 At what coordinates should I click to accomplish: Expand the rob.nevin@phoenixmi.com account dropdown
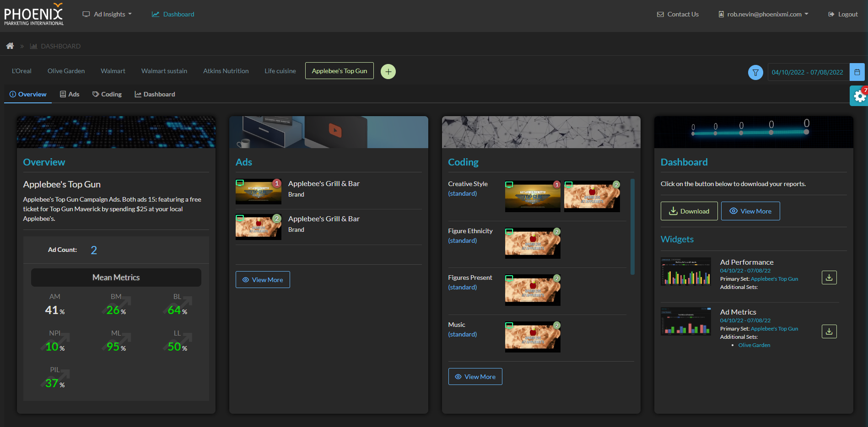click(763, 14)
